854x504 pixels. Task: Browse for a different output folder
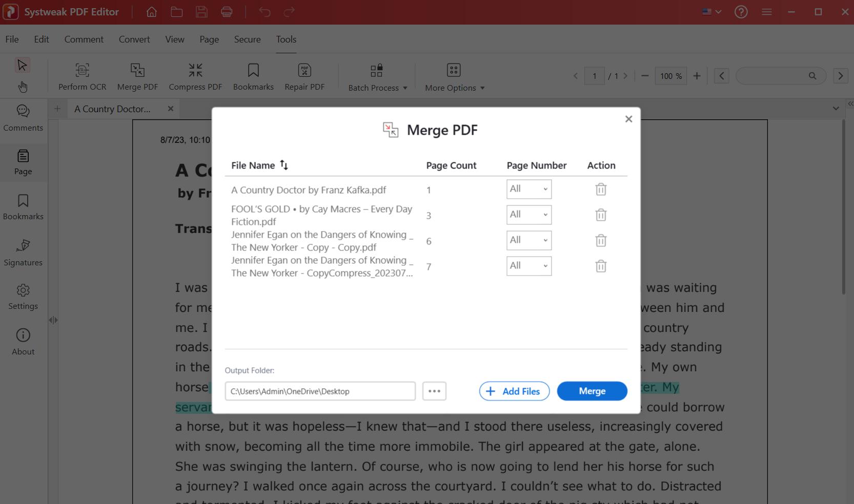click(x=434, y=391)
